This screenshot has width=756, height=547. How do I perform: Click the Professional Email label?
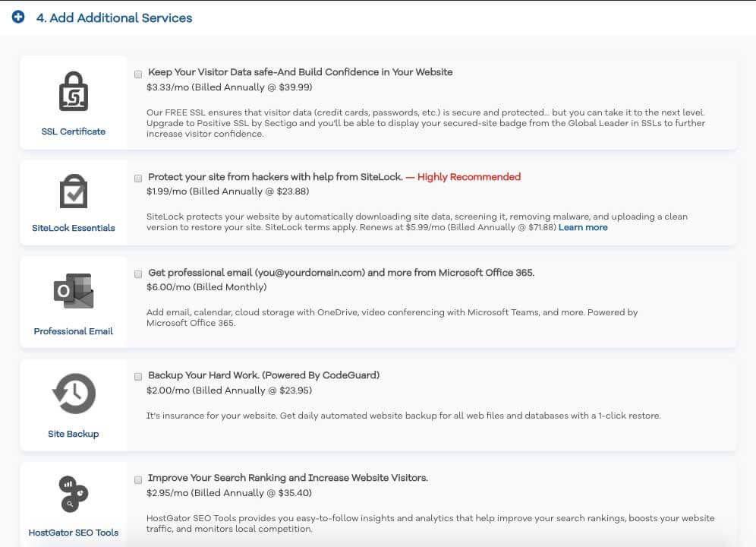pos(74,331)
